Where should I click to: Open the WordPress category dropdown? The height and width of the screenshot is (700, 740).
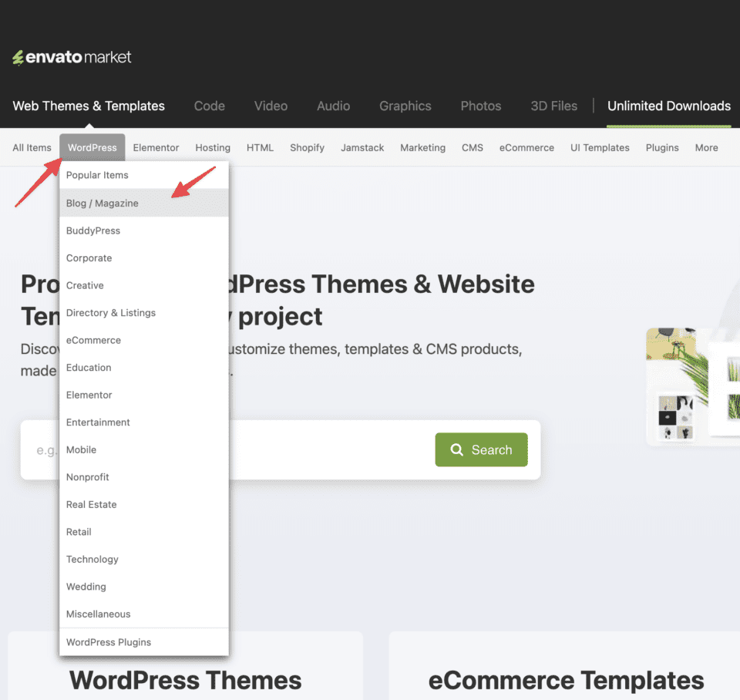tap(92, 148)
